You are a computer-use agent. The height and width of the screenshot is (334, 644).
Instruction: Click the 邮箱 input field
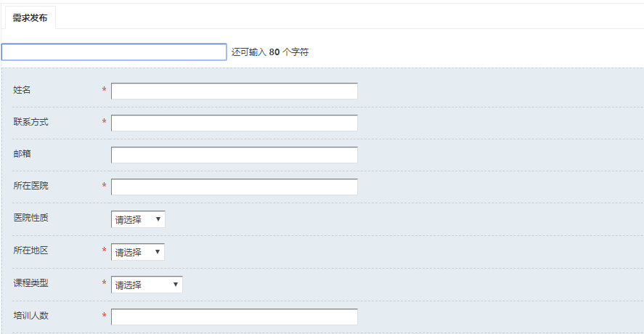click(x=234, y=155)
